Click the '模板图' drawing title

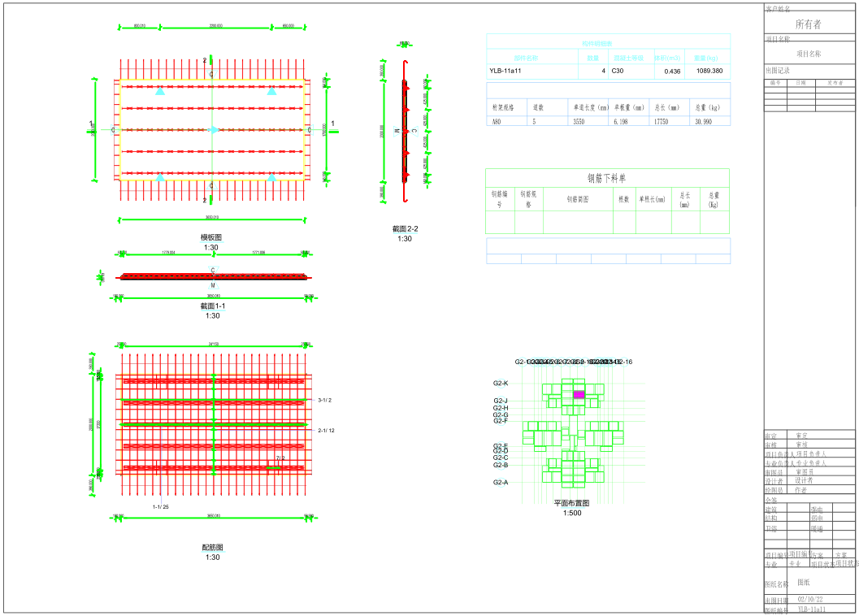[211, 237]
